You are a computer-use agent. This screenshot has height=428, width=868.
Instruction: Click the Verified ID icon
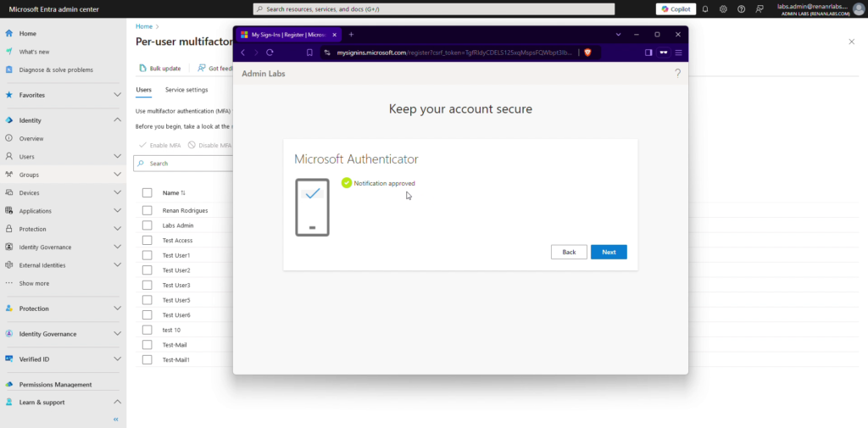click(x=8, y=359)
